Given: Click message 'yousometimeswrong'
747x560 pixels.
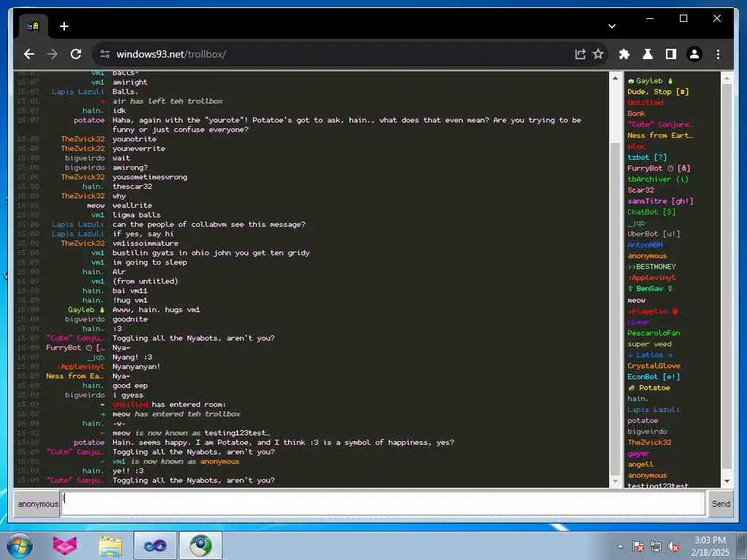Looking at the screenshot, I should 150,177.
